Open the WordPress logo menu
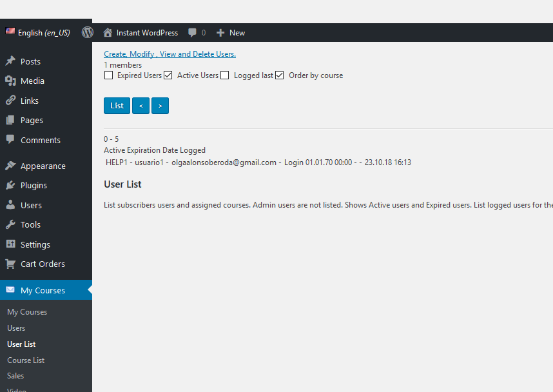Screen dimensions: 553x392 pos(88,32)
